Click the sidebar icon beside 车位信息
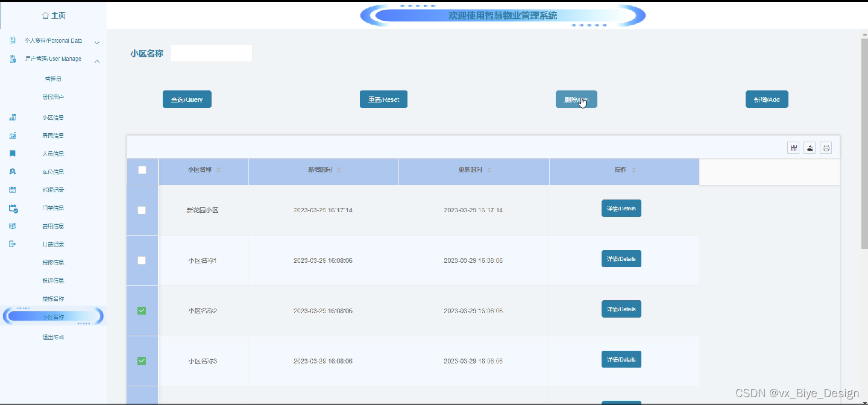868x405 pixels. click(x=13, y=172)
